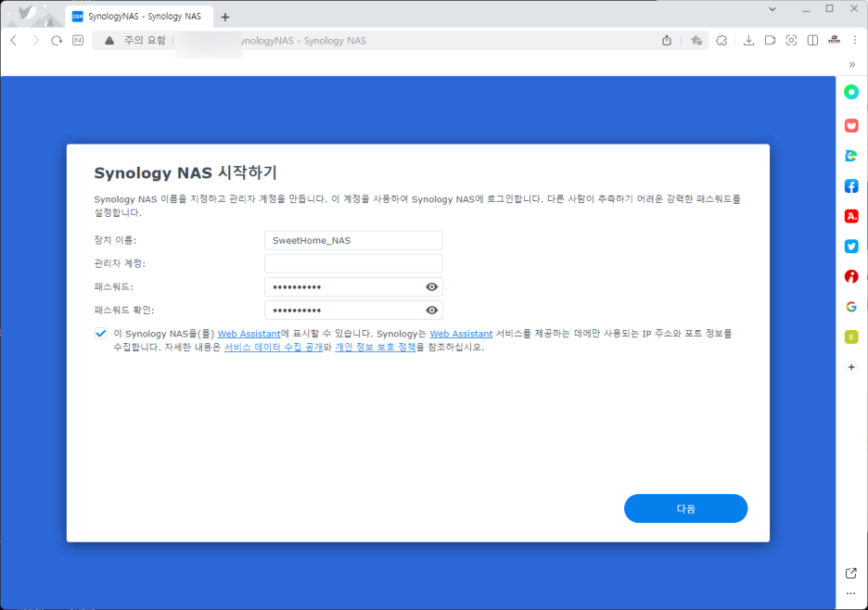Image resolution: width=868 pixels, height=610 pixels.
Task: Open screen recording tool icon
Action: click(770, 41)
